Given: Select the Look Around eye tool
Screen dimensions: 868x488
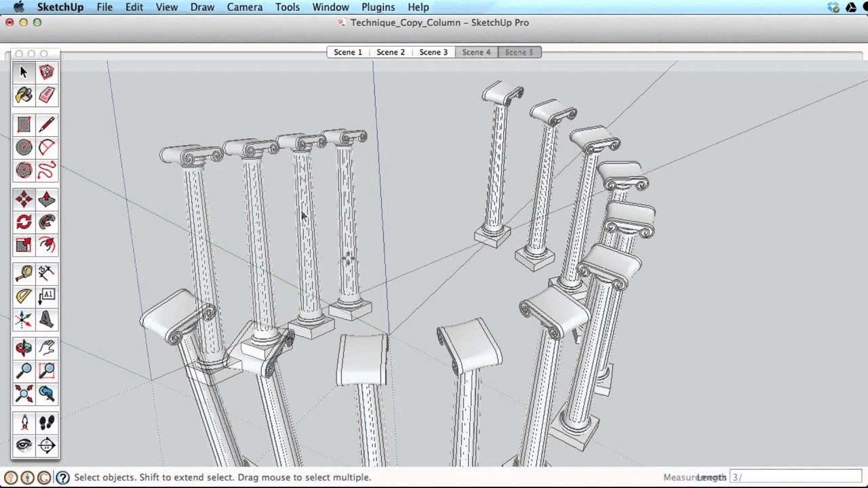Looking at the screenshot, I should coord(24,445).
